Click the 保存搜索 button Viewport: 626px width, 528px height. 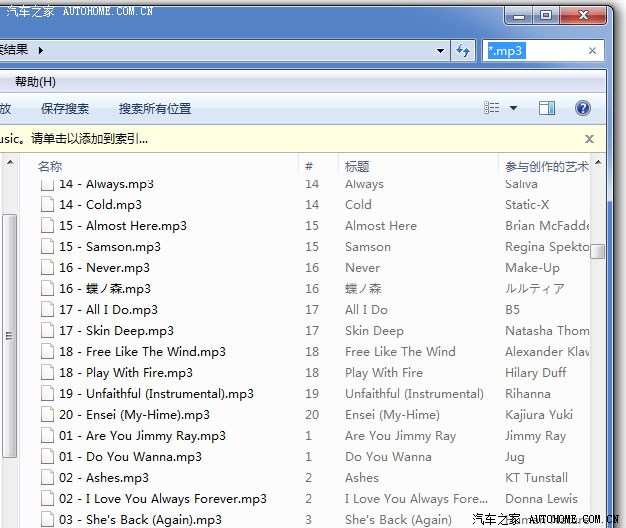click(x=65, y=108)
